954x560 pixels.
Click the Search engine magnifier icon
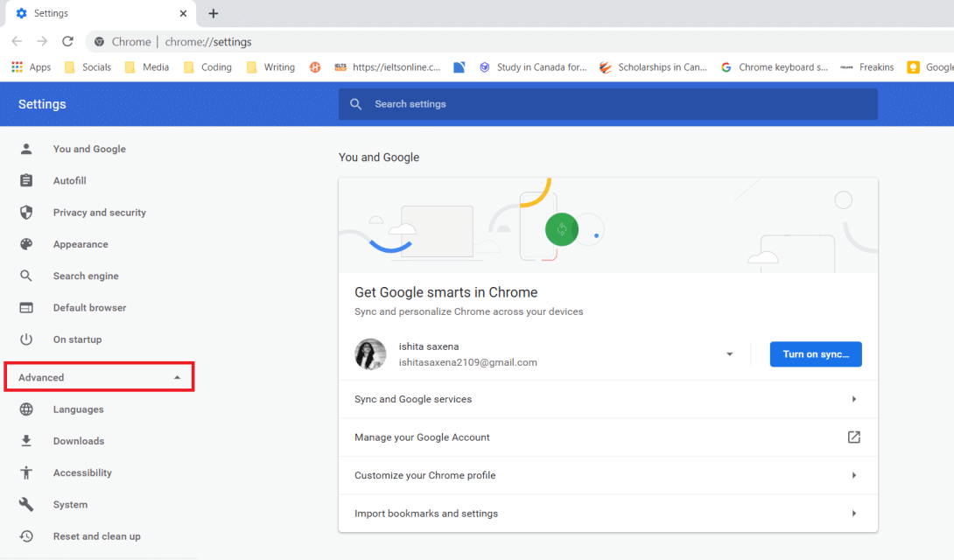(x=26, y=276)
